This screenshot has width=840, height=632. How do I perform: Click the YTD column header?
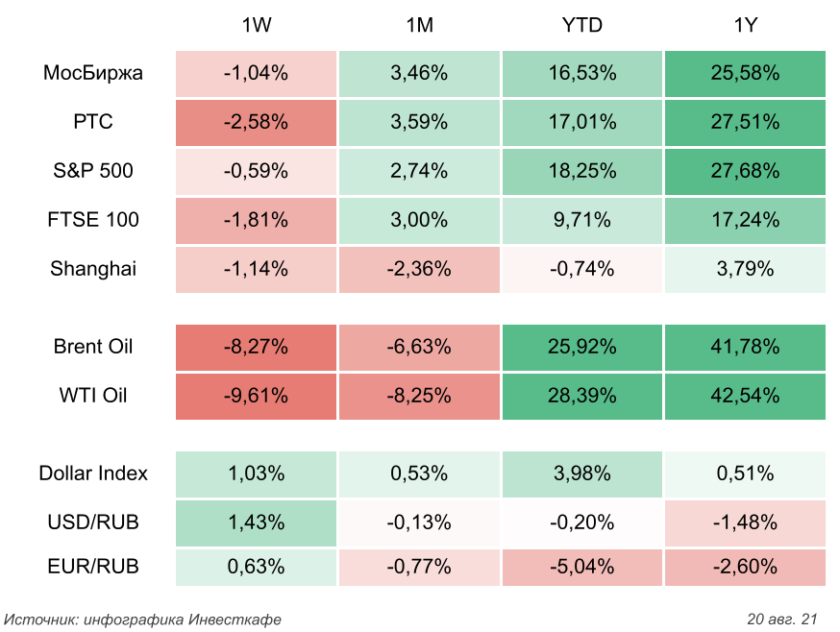tap(581, 26)
